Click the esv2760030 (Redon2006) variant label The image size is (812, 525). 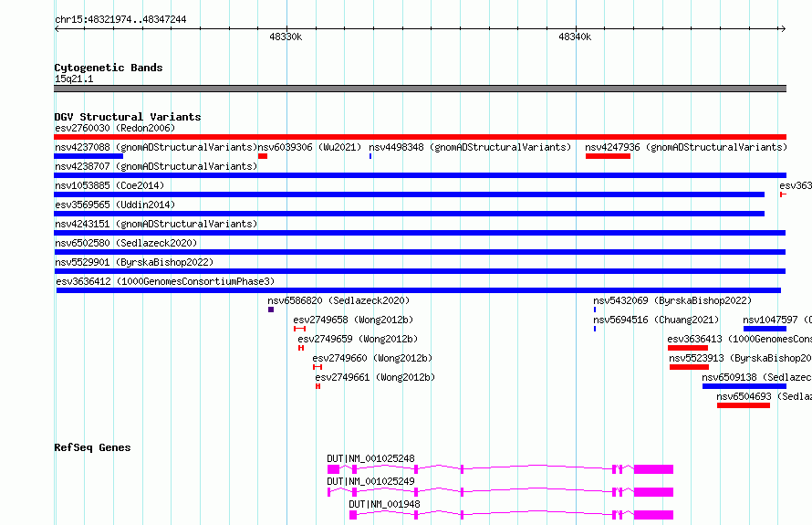point(115,128)
